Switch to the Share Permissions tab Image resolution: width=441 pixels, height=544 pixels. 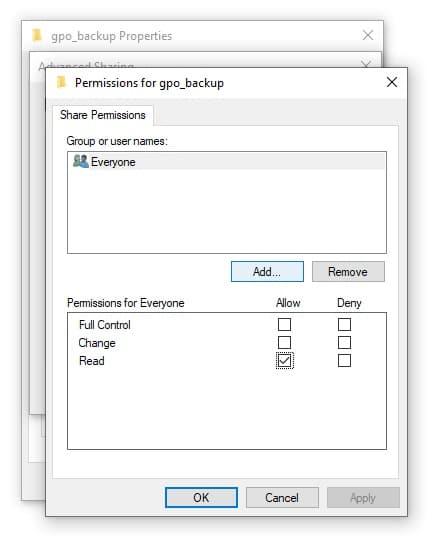(103, 115)
